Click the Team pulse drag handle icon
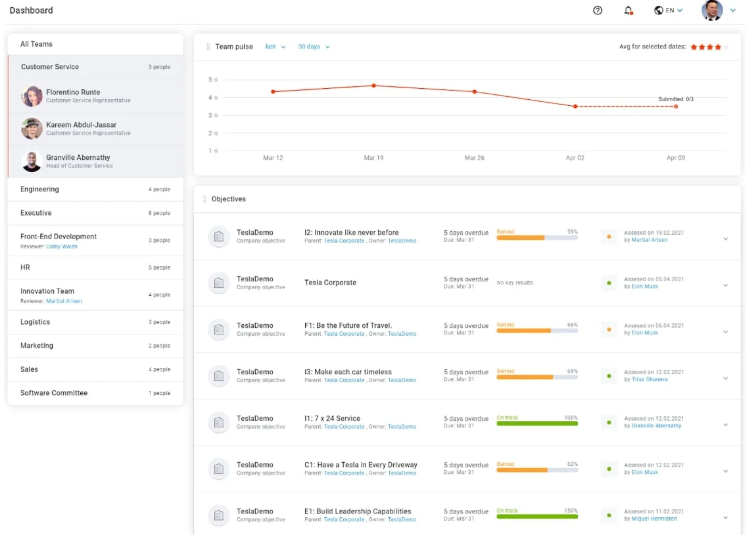This screenshot has width=756, height=537. (x=208, y=47)
